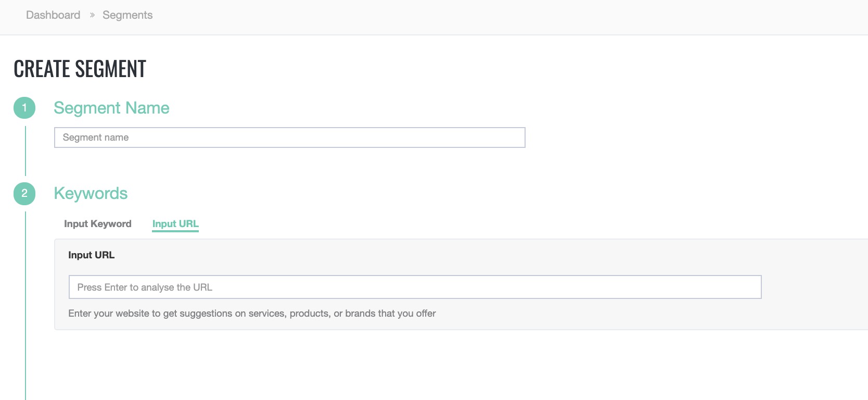Viewport: 868px width, 400px height.
Task: Click the connector line between steps 1 and 2
Action: [25, 151]
